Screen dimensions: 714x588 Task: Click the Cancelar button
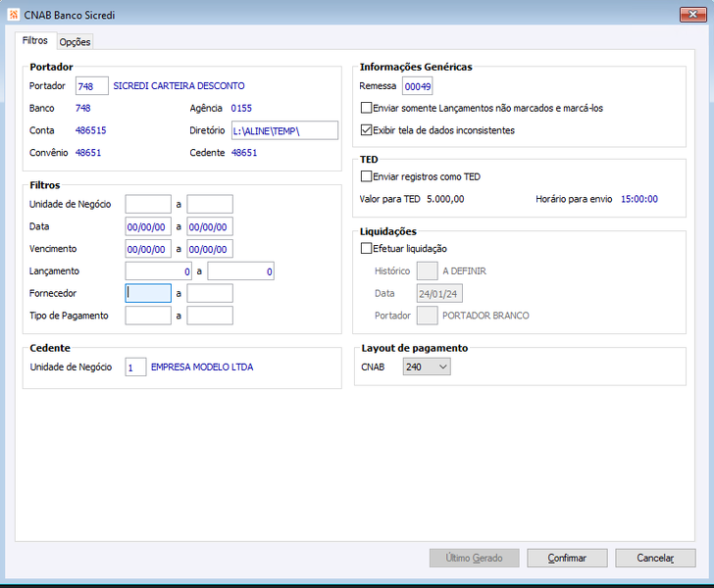[655, 558]
